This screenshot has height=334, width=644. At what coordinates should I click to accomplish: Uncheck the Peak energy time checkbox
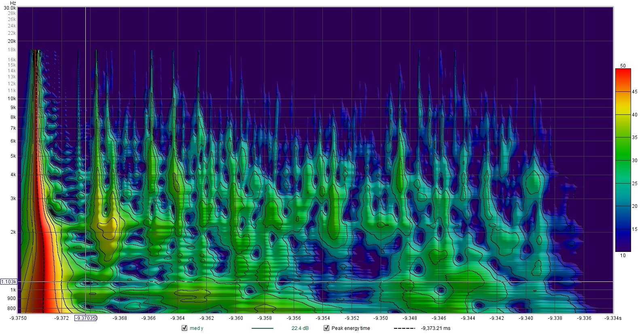pos(326,328)
